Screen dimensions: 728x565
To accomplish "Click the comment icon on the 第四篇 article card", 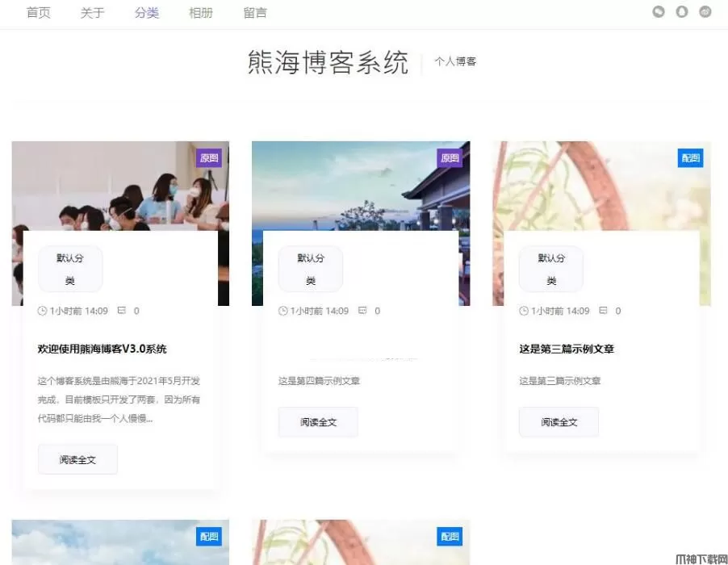I will coord(362,310).
